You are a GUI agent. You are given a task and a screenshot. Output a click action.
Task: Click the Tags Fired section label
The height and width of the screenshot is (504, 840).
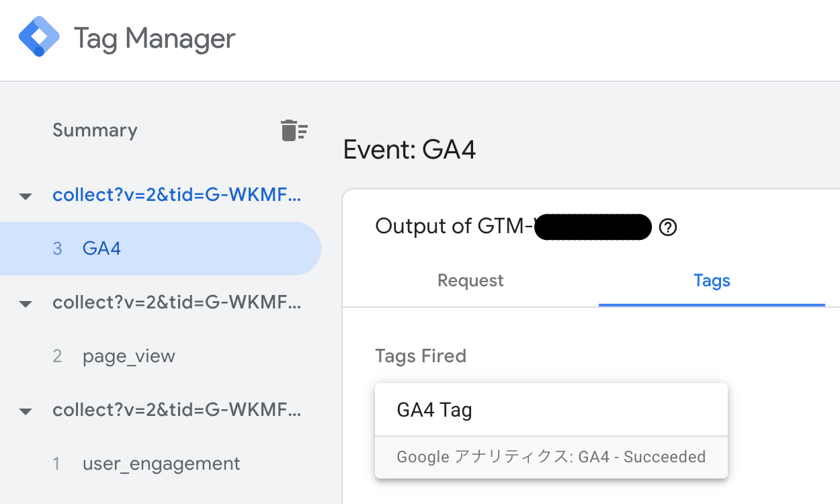coord(421,355)
